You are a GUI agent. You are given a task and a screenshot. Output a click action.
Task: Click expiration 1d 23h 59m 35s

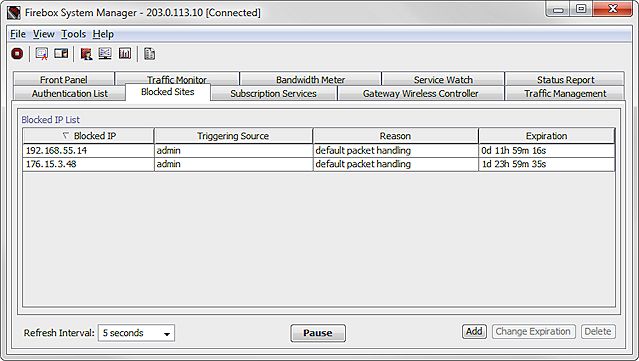546,164
